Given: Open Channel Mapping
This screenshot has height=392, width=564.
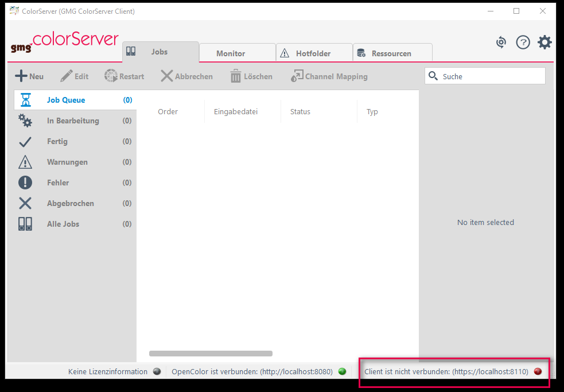Looking at the screenshot, I should point(329,76).
